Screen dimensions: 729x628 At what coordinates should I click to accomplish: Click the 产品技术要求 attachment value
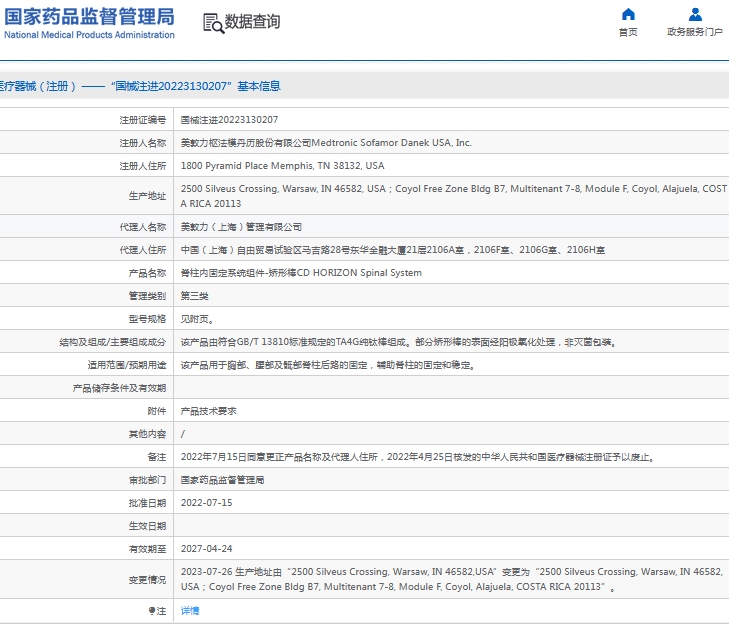pyautogui.click(x=208, y=411)
